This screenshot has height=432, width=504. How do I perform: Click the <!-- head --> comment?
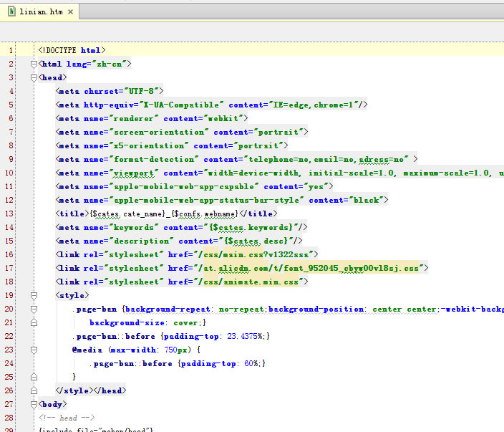[67, 418]
